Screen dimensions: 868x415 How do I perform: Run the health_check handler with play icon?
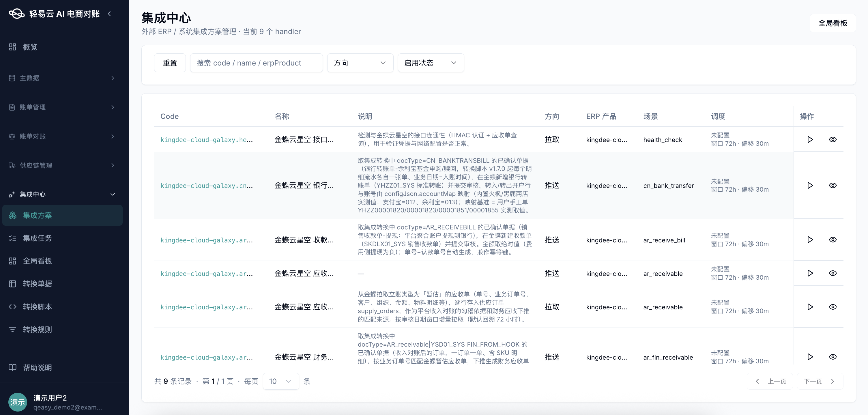coord(810,140)
